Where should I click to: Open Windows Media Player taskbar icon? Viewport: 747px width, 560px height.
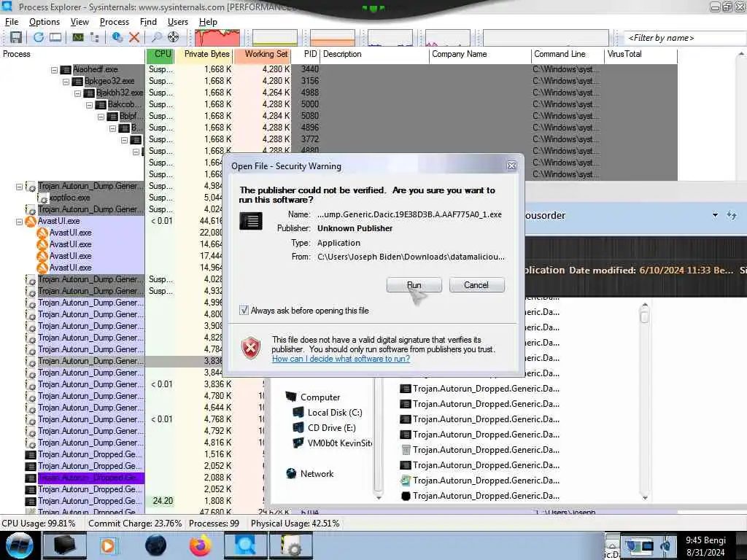pyautogui.click(x=109, y=545)
